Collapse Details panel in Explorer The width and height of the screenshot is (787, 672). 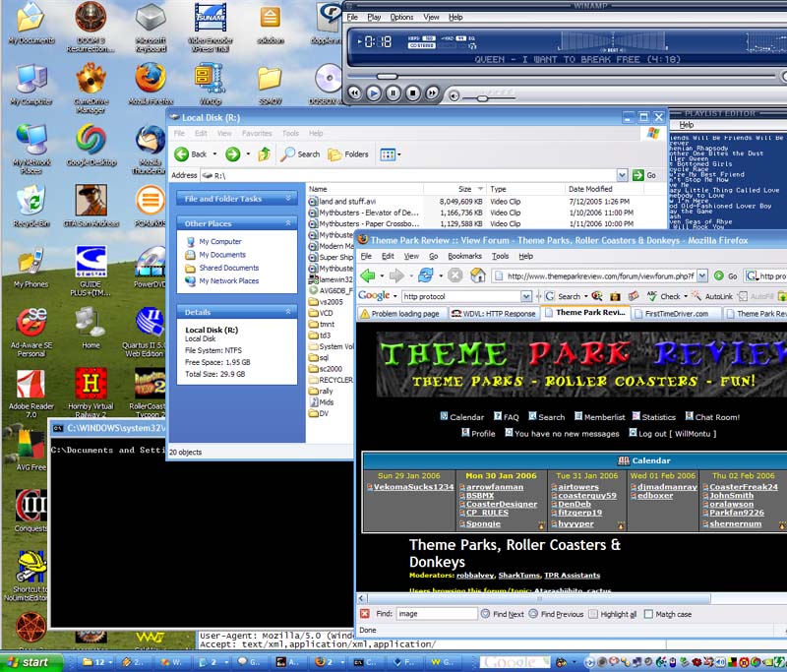coord(288,312)
